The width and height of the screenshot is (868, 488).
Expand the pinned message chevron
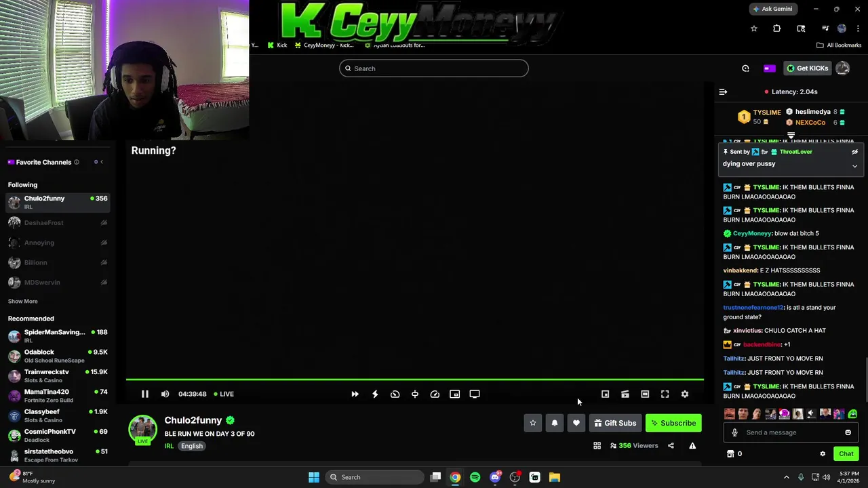point(854,166)
